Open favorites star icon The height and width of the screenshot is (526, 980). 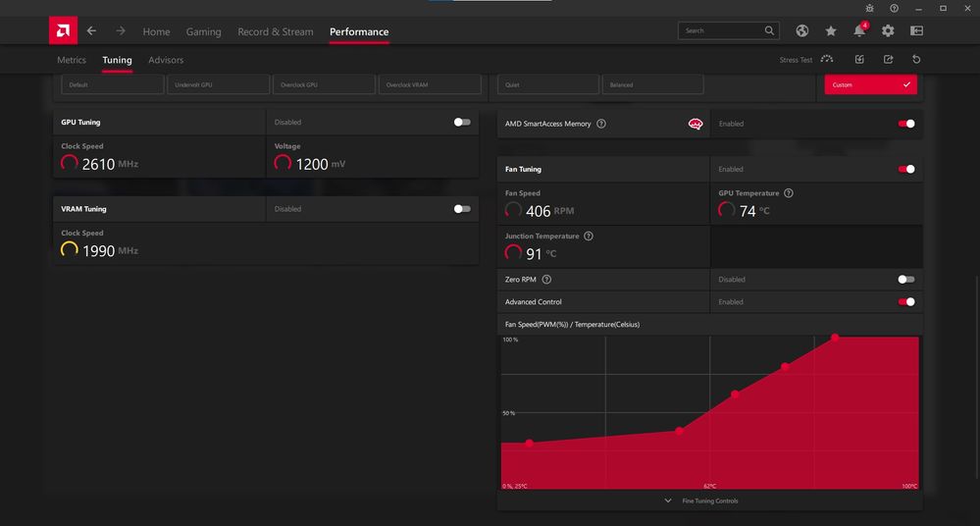[x=831, y=30]
